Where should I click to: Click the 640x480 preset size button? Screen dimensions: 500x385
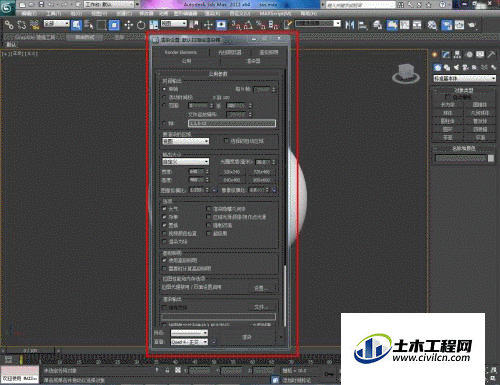click(232, 180)
